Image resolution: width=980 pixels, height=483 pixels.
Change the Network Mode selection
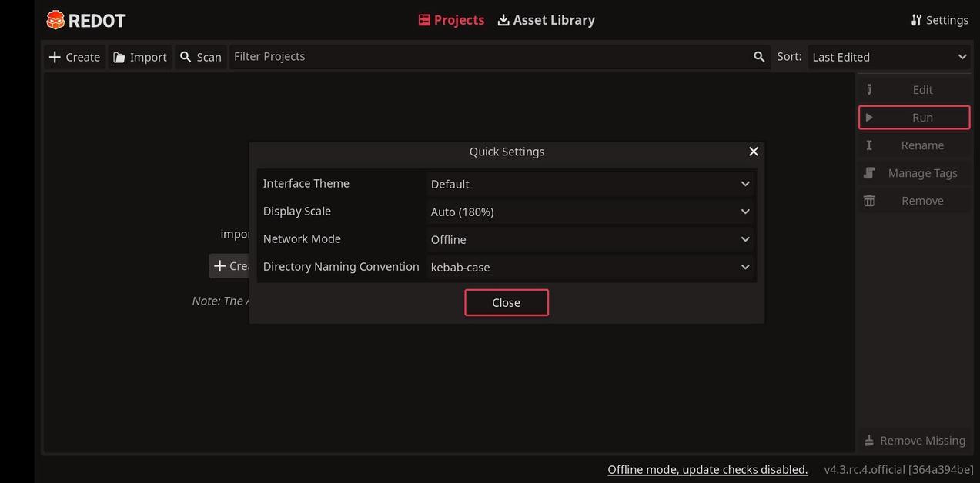pos(590,239)
